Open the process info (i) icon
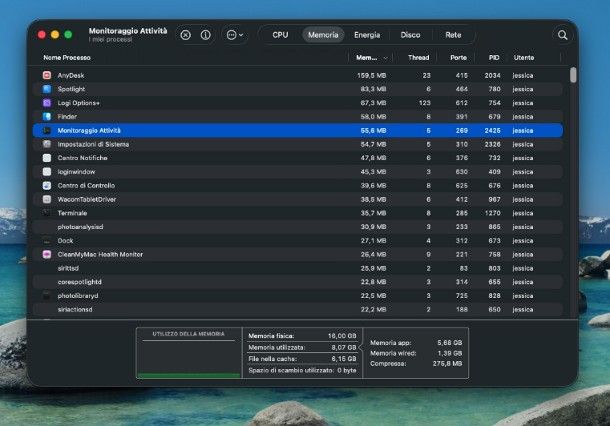Image resolution: width=610 pixels, height=426 pixels. (x=205, y=35)
